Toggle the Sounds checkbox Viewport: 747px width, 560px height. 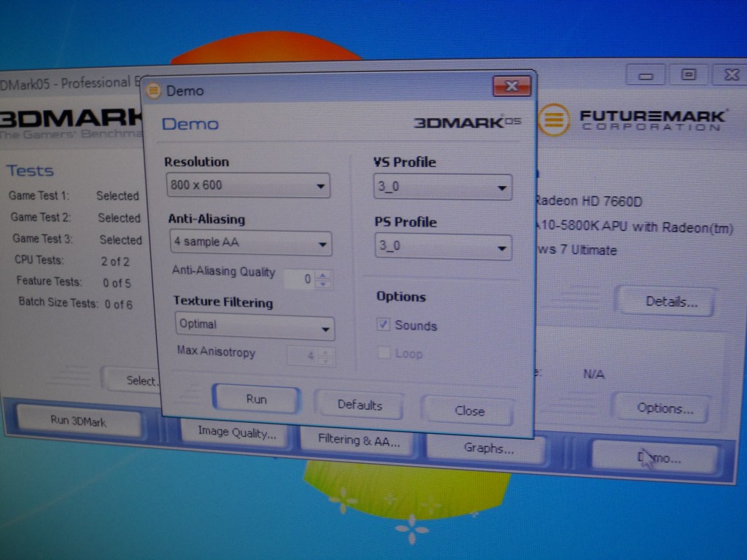(383, 324)
